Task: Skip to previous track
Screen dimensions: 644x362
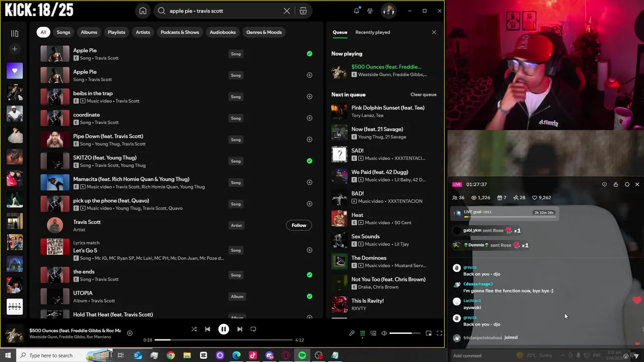Action: pos(207,329)
